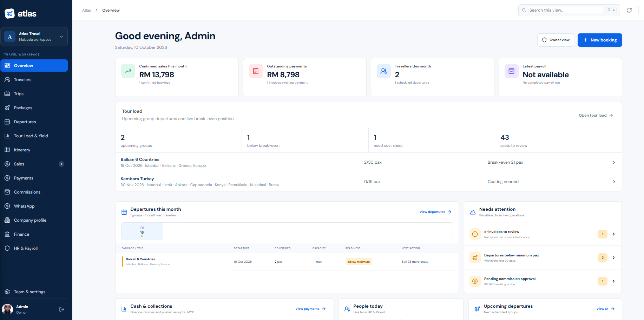The height and width of the screenshot is (320, 644).
Task: Click the Upcoming departures plane icon
Action: pyautogui.click(x=477, y=309)
